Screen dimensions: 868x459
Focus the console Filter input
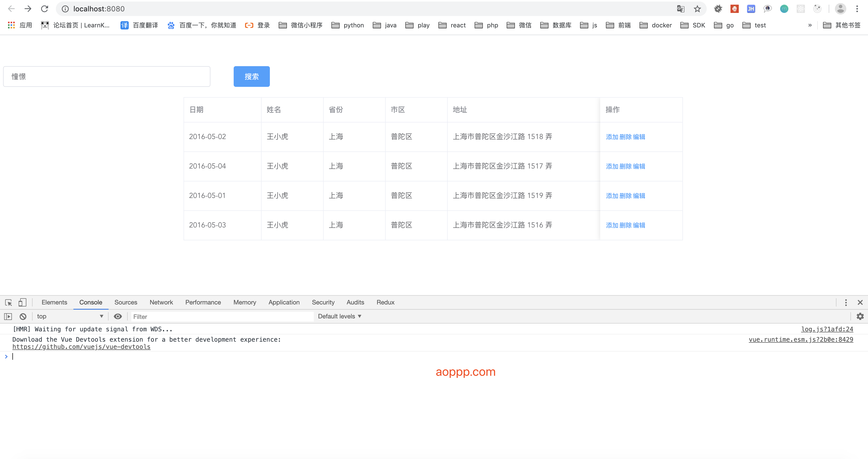(x=222, y=316)
